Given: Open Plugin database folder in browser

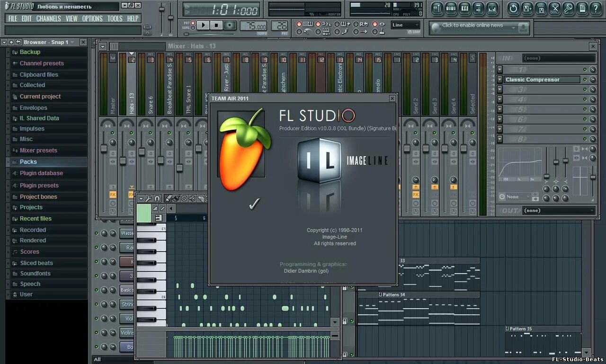Looking at the screenshot, I should click(x=41, y=173).
